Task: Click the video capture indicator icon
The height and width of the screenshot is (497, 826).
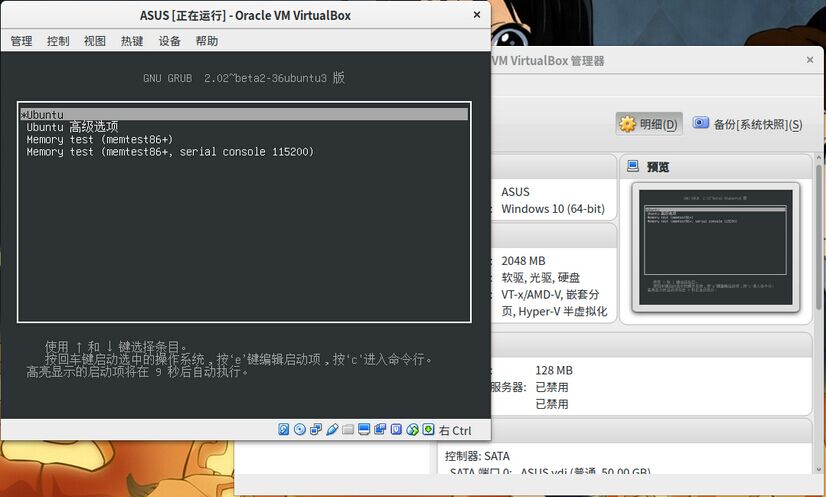Action: [x=380, y=430]
